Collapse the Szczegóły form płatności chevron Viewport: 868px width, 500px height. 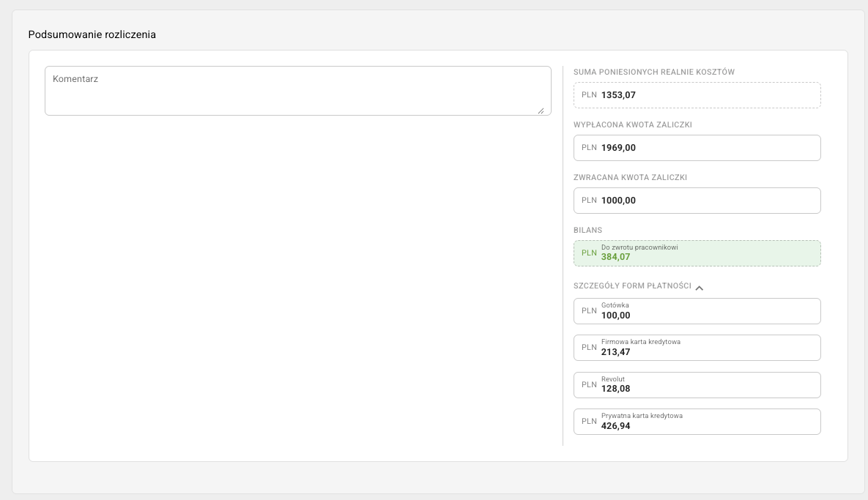[x=700, y=288]
